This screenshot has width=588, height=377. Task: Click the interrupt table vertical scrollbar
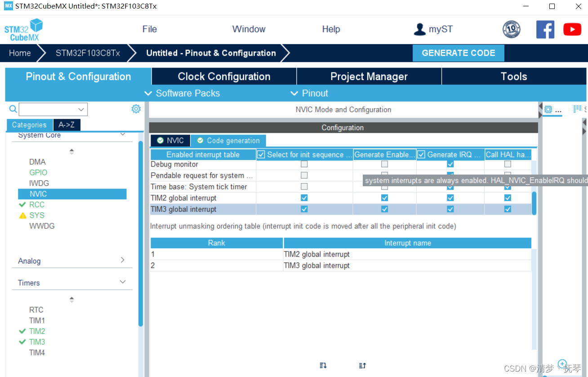(534, 203)
